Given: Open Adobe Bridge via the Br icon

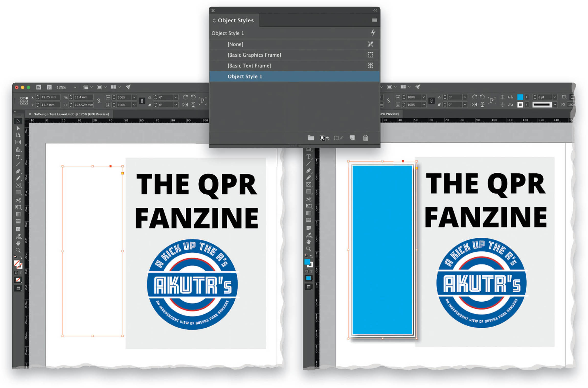Looking at the screenshot, I should pyautogui.click(x=39, y=87).
